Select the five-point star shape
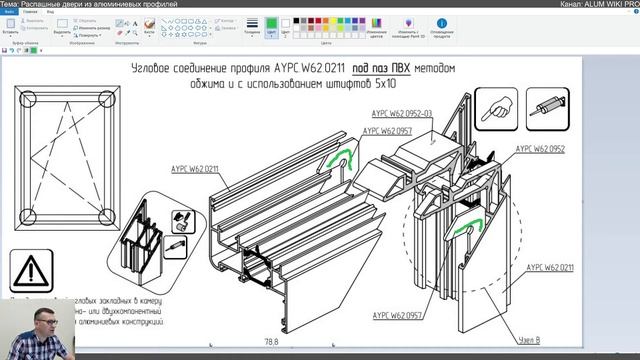Image resolution: width=640 pixels, height=360 pixels. (x=177, y=35)
